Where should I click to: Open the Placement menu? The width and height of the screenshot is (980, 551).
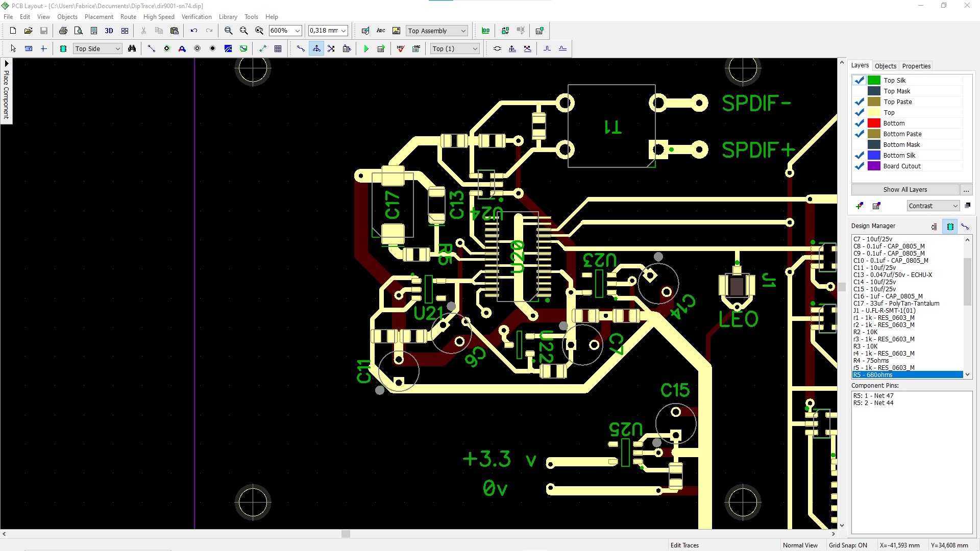(99, 17)
